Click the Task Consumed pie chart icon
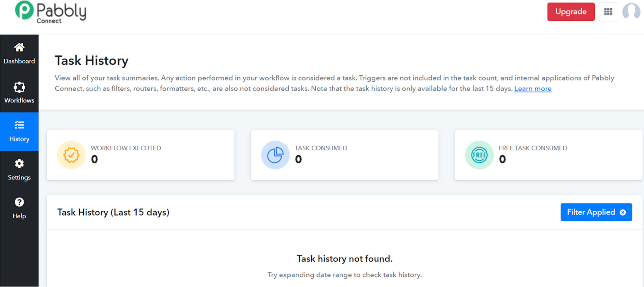The image size is (644, 287). point(275,155)
